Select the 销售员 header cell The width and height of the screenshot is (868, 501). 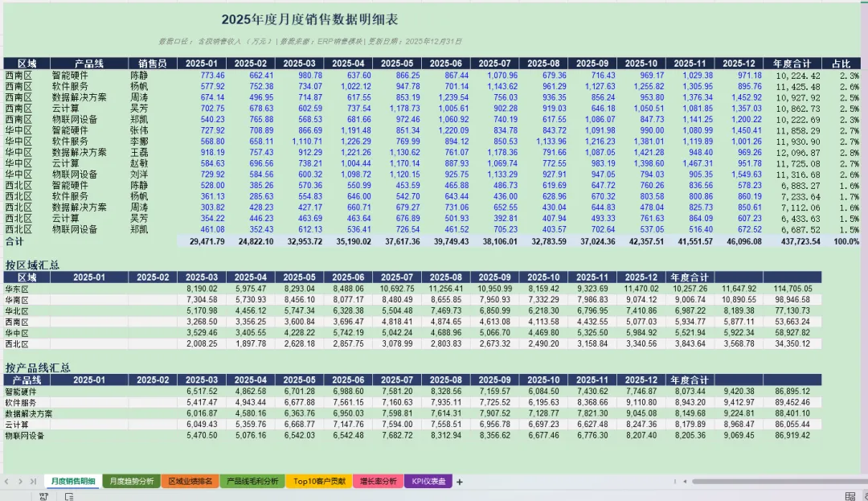(x=152, y=64)
